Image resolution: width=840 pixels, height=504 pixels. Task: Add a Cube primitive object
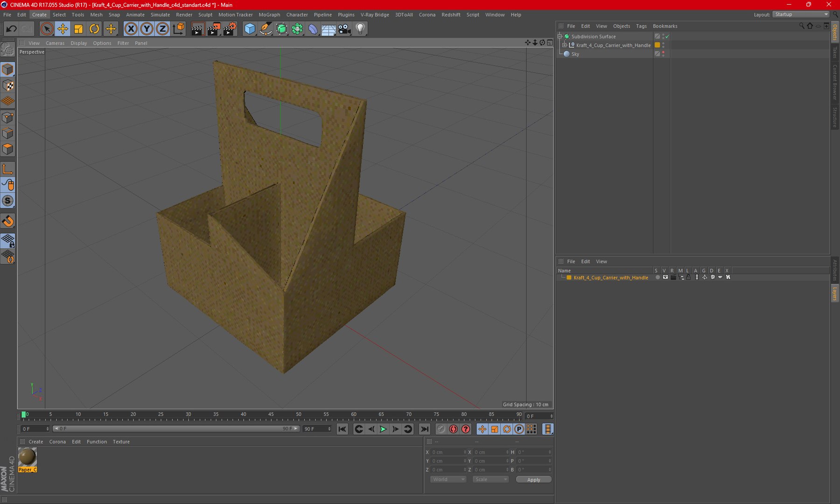click(250, 29)
